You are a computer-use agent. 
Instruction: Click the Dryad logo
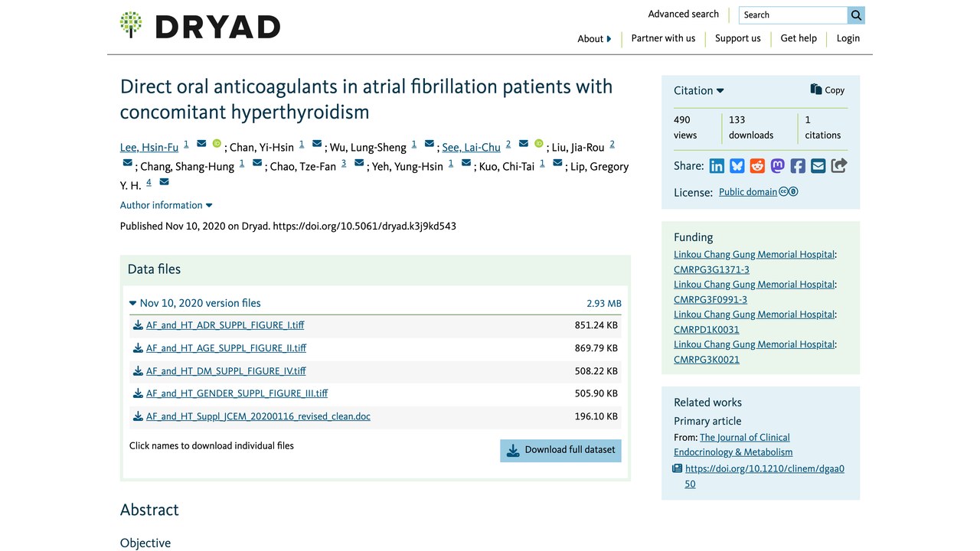coord(200,25)
